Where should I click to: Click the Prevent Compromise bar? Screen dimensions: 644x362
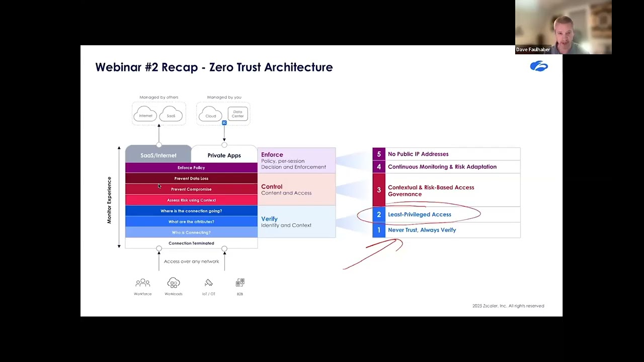click(191, 189)
